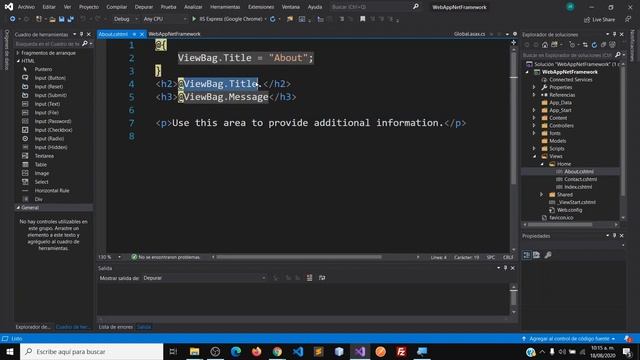Click the Windows taskbar search field
Viewport: 640px width, 360px height.
(92, 351)
